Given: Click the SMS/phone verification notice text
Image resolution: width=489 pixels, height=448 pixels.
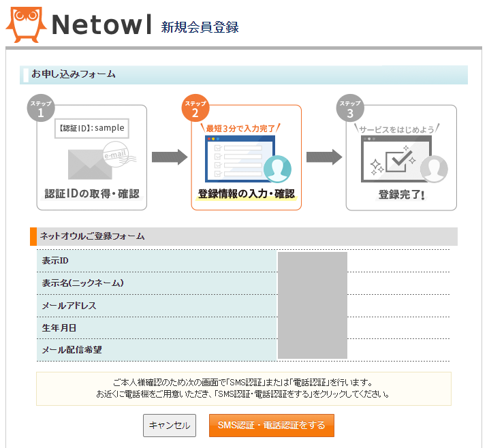Looking at the screenshot, I should click(x=244, y=389).
